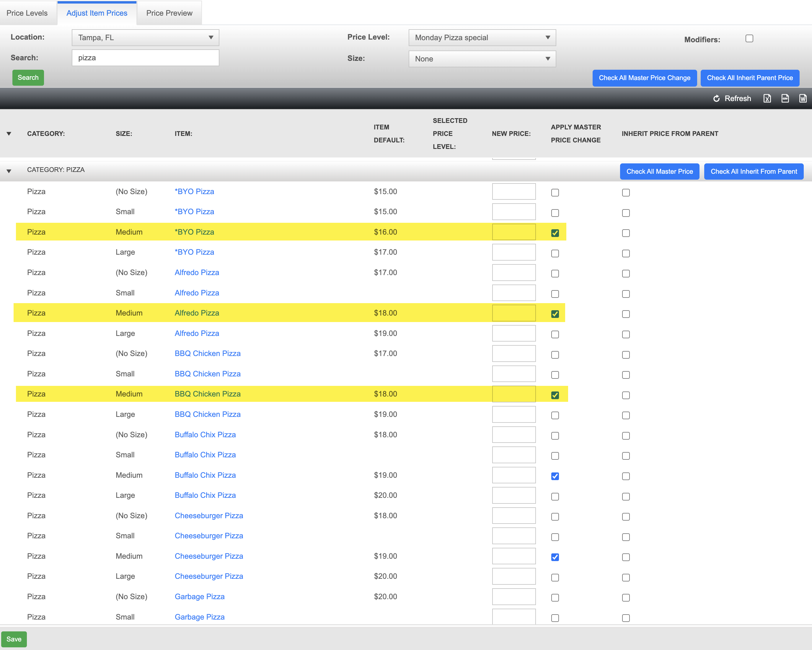This screenshot has width=812, height=650.
Task: Switch to the Price Levels tab
Action: tap(27, 13)
